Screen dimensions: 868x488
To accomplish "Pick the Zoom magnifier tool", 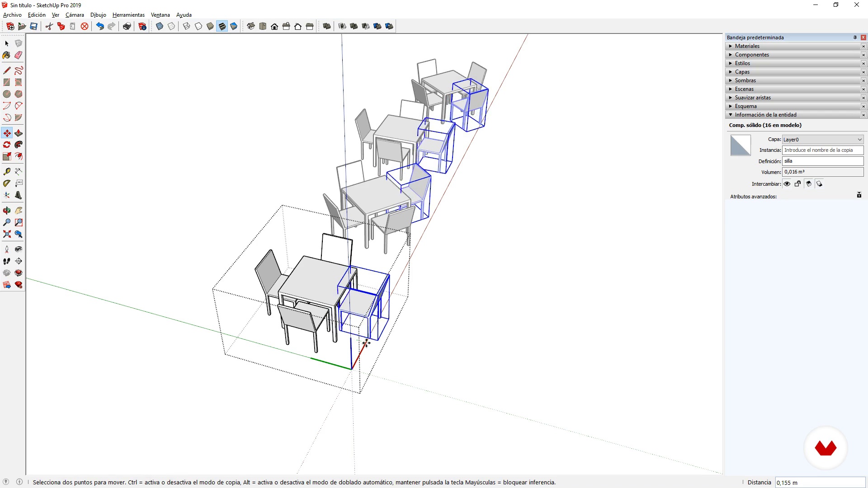I will [x=7, y=222].
